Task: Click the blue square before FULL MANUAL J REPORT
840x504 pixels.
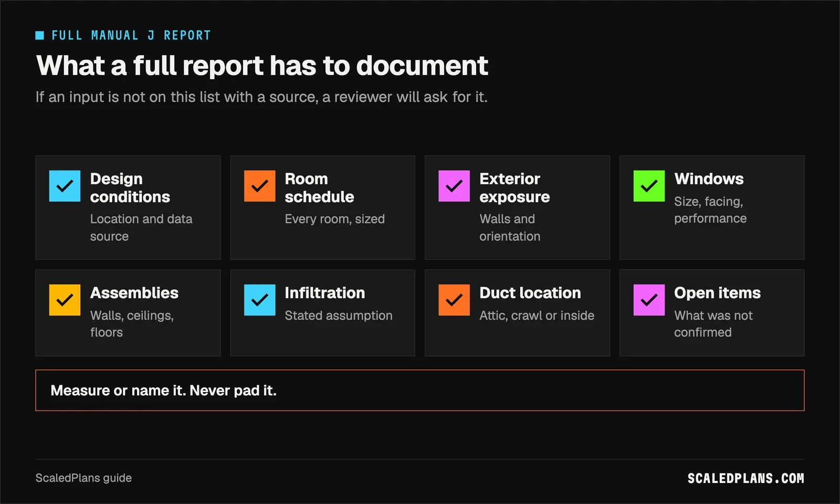Action: [40, 35]
